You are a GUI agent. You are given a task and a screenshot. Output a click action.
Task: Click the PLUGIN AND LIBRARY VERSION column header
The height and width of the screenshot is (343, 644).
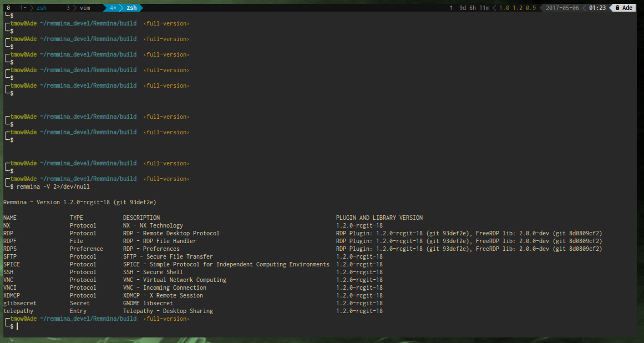coord(379,218)
